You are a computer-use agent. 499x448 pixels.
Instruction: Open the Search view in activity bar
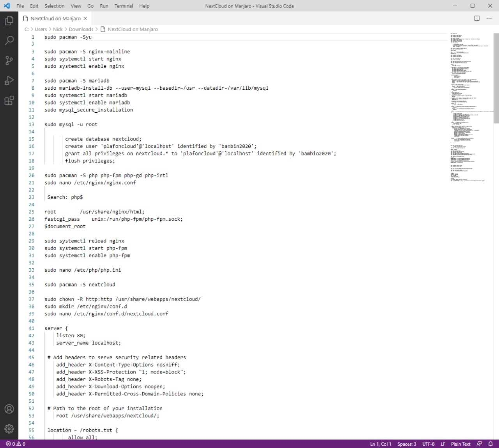(x=9, y=41)
